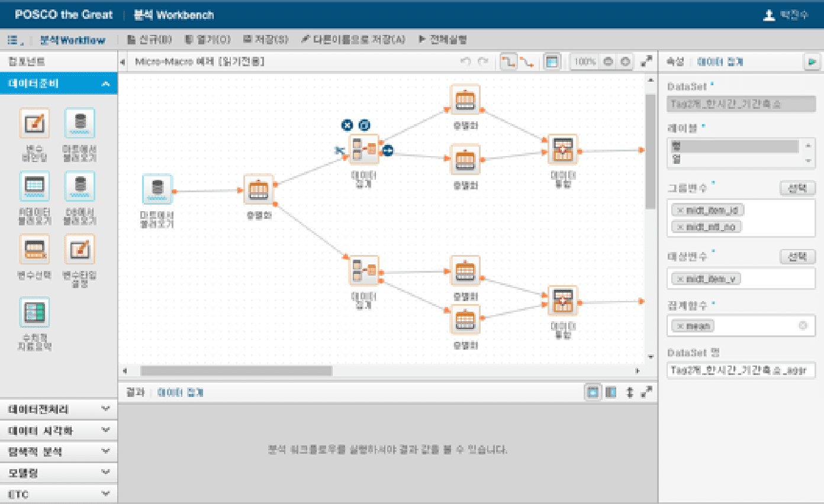
Task: Click 다른이름으로 저장(A) save-as button
Action: [x=353, y=40]
